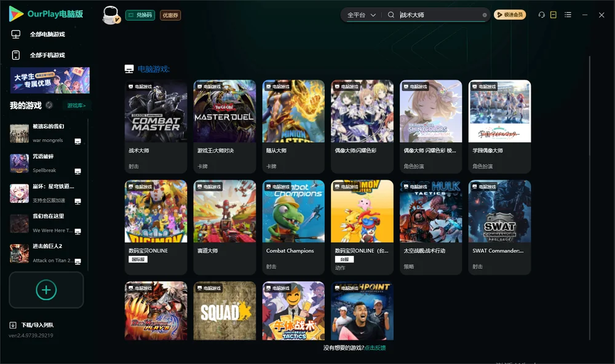This screenshot has width=615, height=364.
Task: Select 进击的巨人2 Attack on Titan 2 entry
Action: [x=46, y=253]
